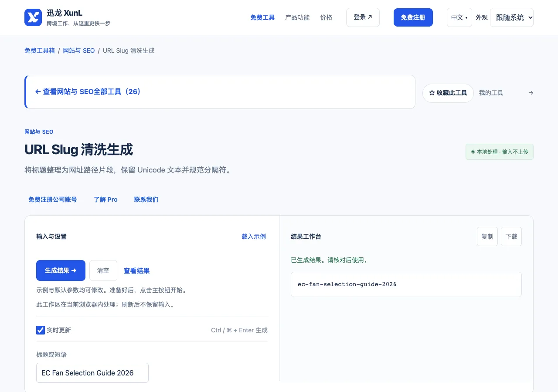Click 了解 Pro link
This screenshot has width=558, height=392.
pyautogui.click(x=106, y=199)
